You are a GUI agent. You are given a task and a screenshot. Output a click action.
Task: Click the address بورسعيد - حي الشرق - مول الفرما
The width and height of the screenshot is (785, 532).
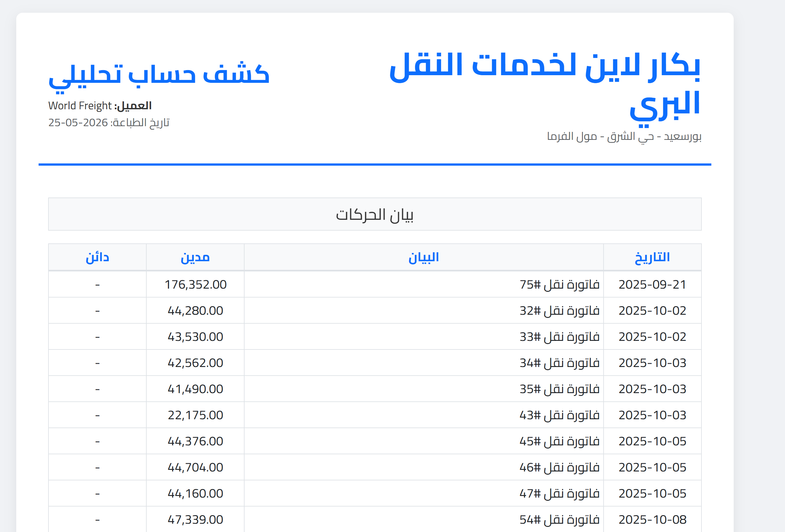pos(624,137)
